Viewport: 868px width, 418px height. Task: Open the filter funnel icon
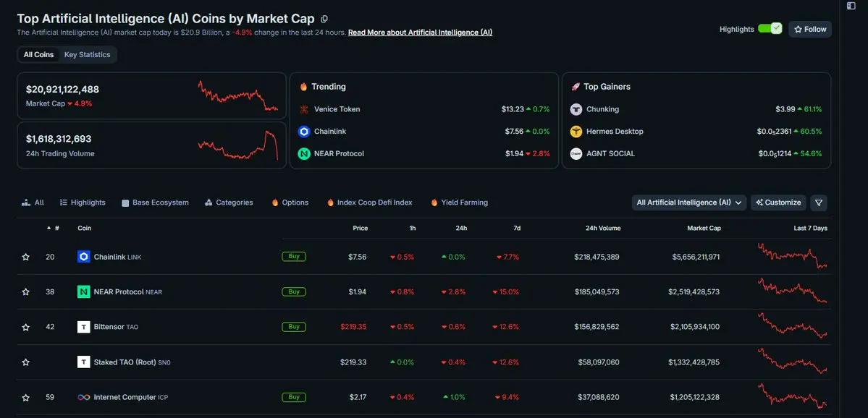[x=819, y=203]
